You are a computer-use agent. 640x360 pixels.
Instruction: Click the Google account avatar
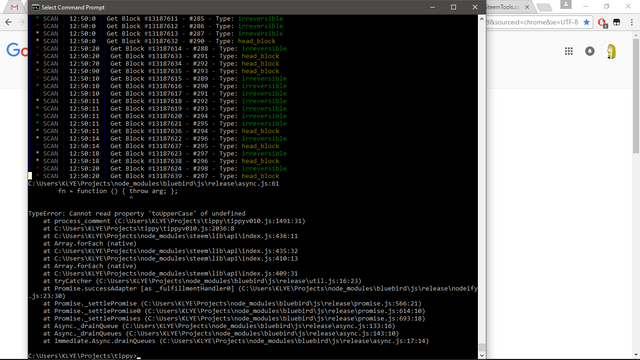coord(611,51)
